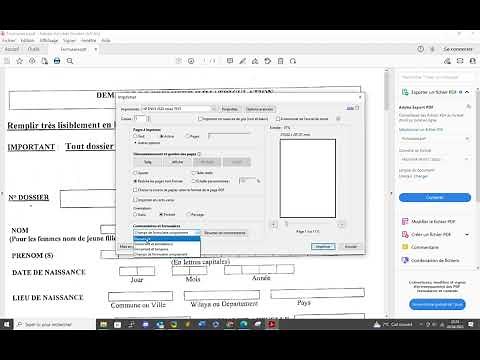Image resolution: width=480 pixels, height=360 pixels.
Task: Choose Document et annotations option
Action: click(x=167, y=244)
